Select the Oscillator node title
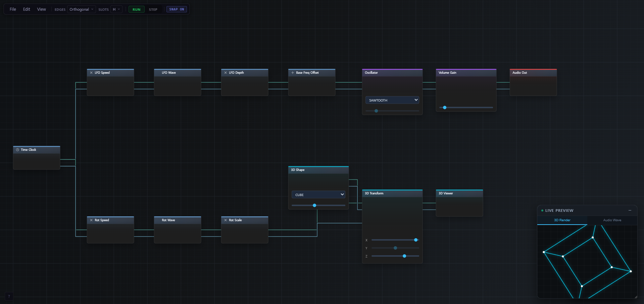 click(371, 73)
